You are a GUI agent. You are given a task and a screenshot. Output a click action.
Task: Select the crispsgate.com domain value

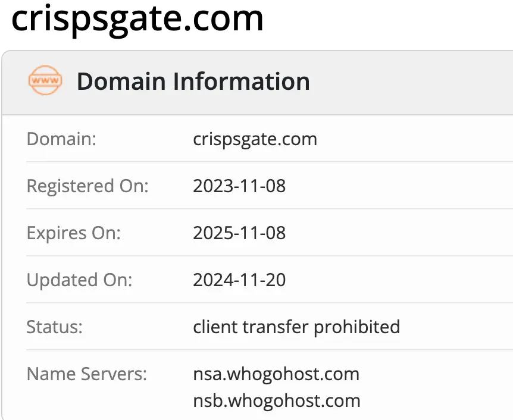pos(255,139)
